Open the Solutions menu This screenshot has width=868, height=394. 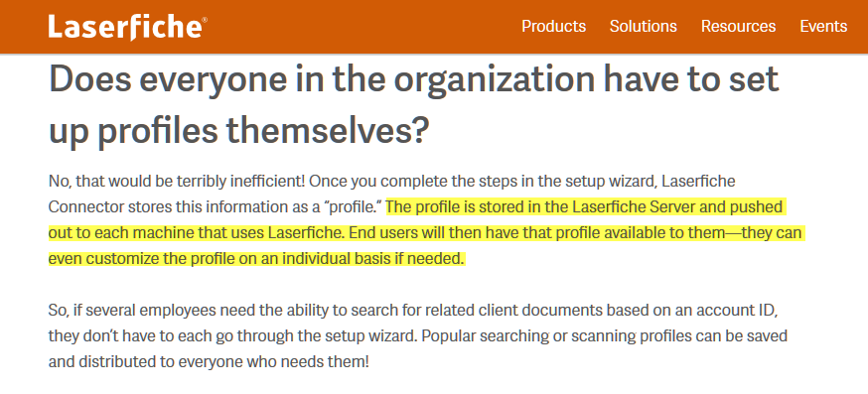[644, 26]
